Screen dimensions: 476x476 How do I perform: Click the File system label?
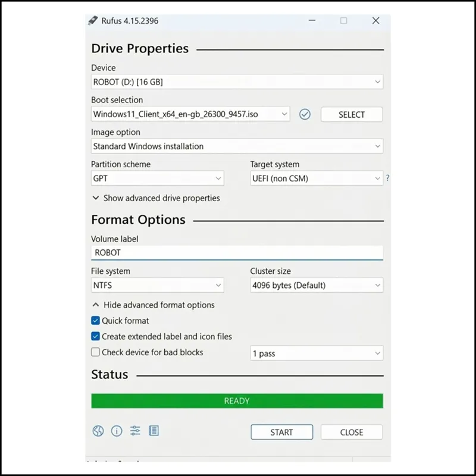tap(111, 271)
